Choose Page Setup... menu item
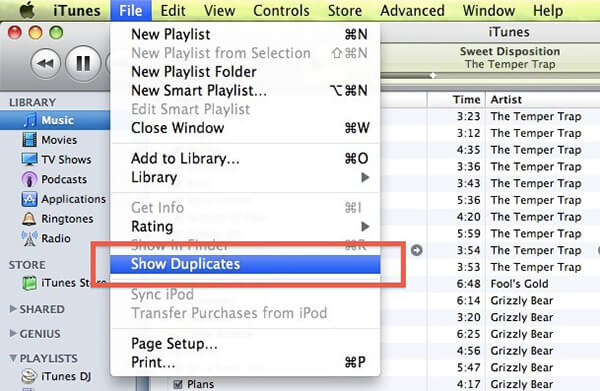 245,344
